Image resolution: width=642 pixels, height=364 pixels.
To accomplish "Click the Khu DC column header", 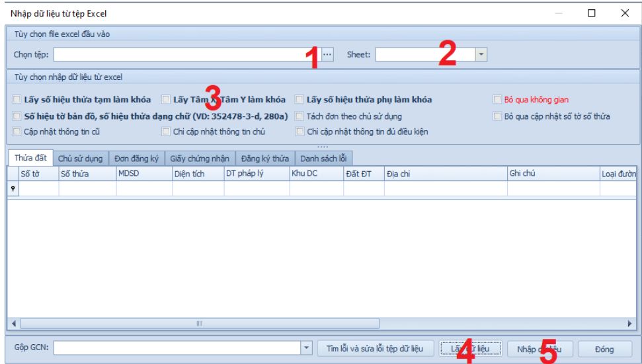I will (317, 174).
